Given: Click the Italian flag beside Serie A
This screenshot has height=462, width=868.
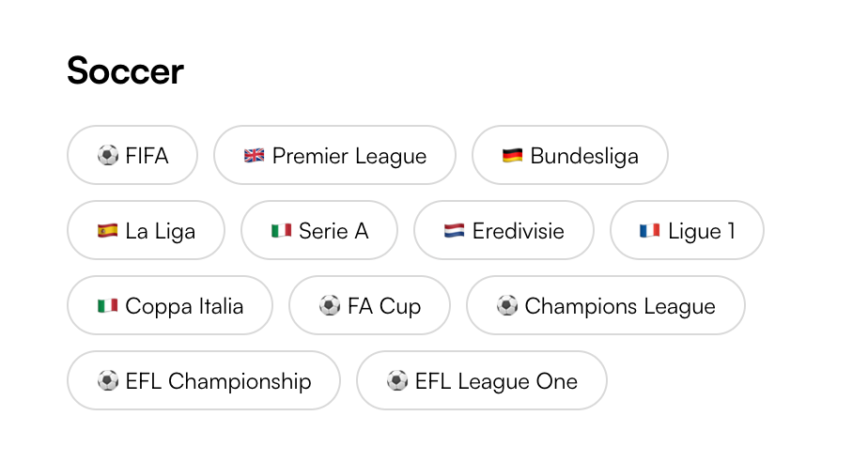Looking at the screenshot, I should (x=281, y=231).
